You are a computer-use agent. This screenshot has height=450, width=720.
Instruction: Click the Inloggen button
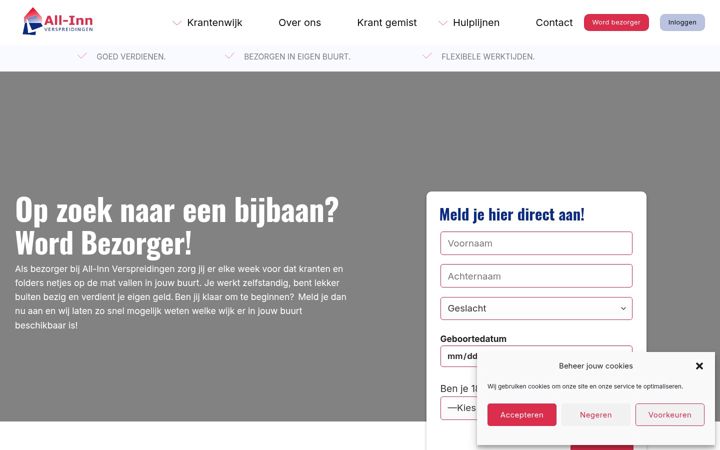pos(682,22)
